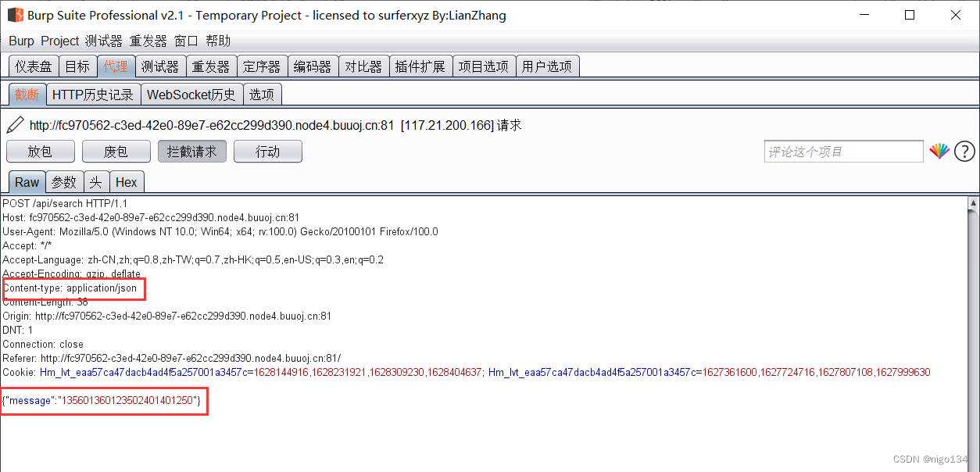Viewport: 980px width, 472px height.
Task: Switch to the 头 headers view tab
Action: [x=95, y=182]
